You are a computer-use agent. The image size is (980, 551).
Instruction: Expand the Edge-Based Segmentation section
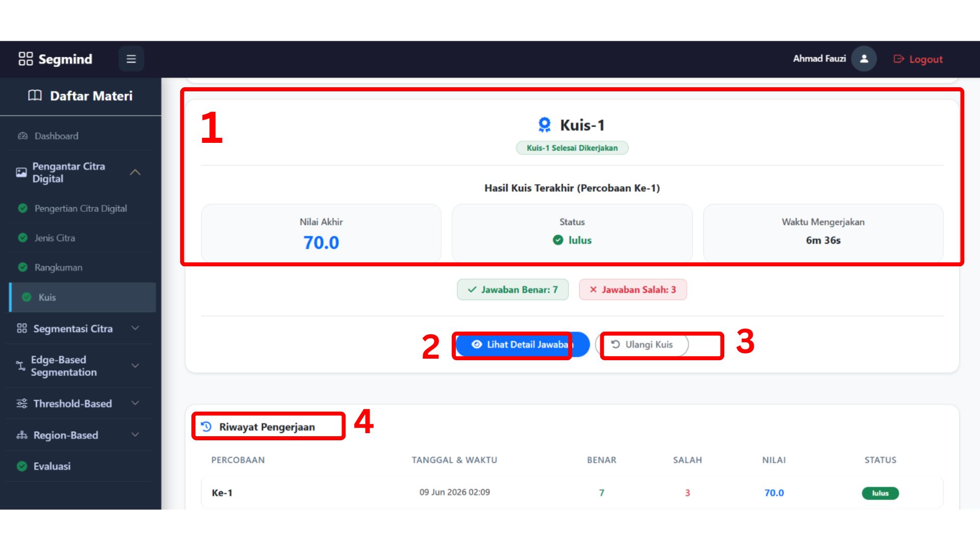[x=135, y=366]
